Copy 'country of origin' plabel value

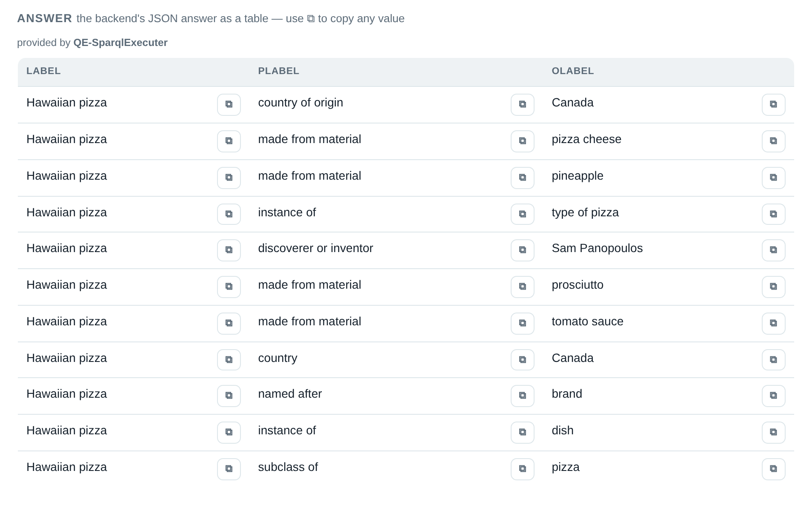(x=523, y=104)
